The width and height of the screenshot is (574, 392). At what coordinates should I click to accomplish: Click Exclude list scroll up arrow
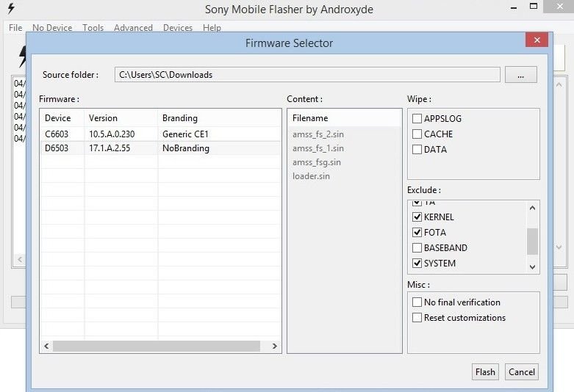pos(532,208)
